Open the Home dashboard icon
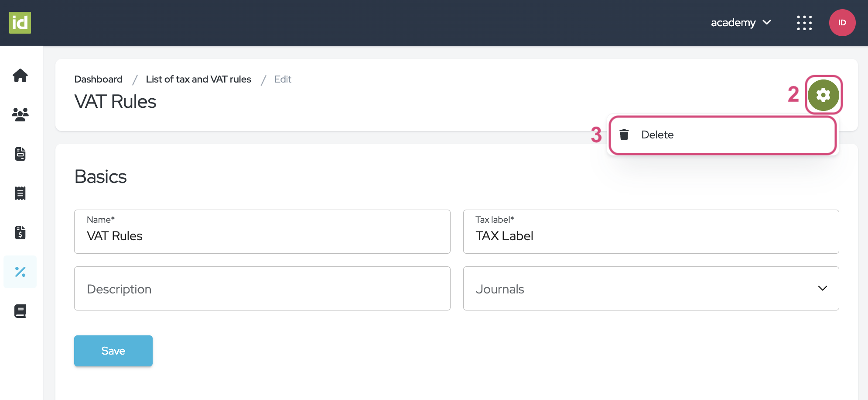Screen dimensions: 868x400 [20, 76]
